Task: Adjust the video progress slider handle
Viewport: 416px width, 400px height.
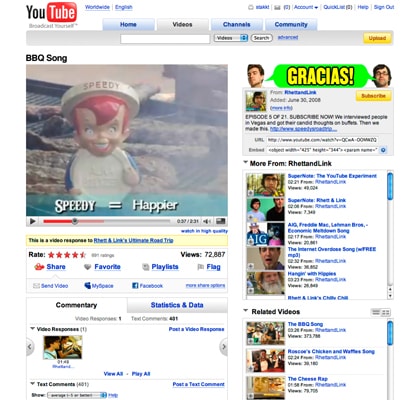Action: (x=75, y=221)
